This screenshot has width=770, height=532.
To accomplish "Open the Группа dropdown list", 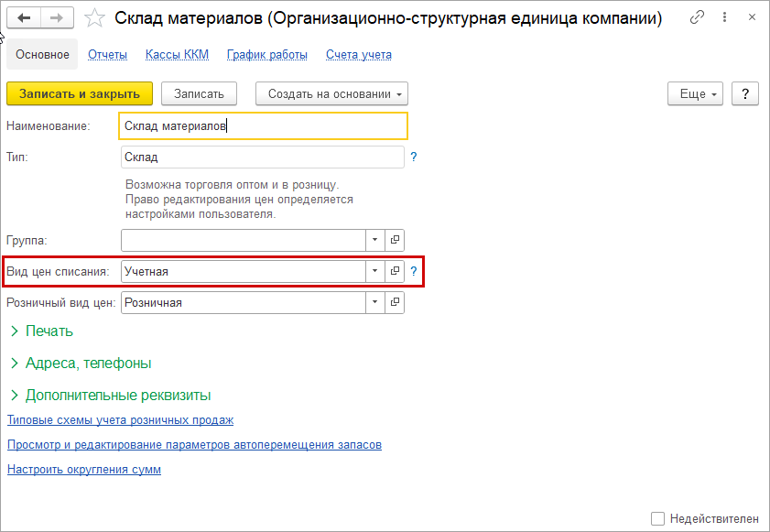I will click(x=374, y=240).
